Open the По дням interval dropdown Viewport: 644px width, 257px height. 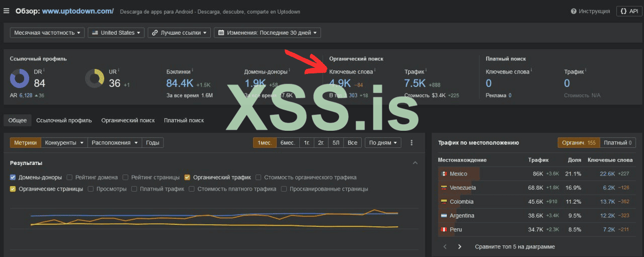(383, 143)
